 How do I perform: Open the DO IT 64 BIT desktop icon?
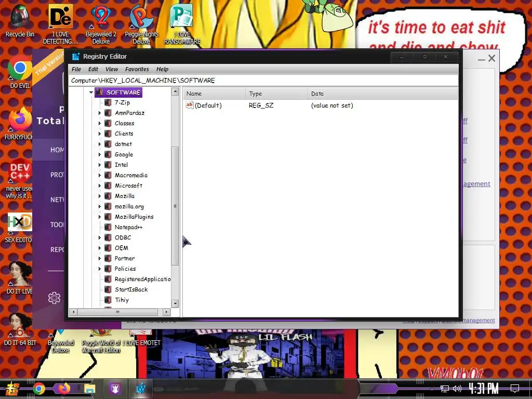click(x=20, y=329)
